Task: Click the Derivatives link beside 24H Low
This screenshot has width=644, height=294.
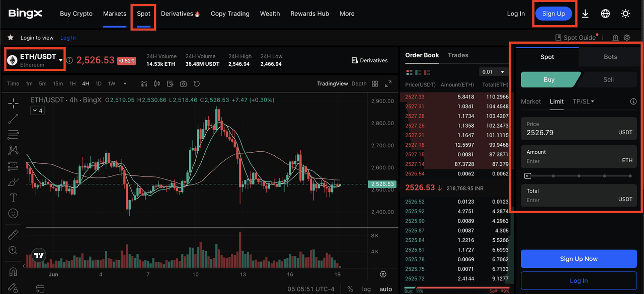Action: tap(370, 60)
